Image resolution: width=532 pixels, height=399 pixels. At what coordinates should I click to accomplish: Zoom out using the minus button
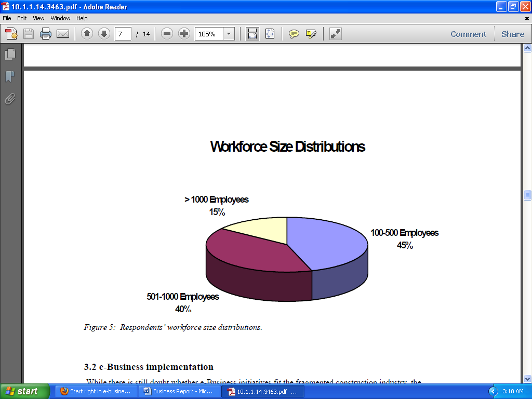pyautogui.click(x=167, y=34)
